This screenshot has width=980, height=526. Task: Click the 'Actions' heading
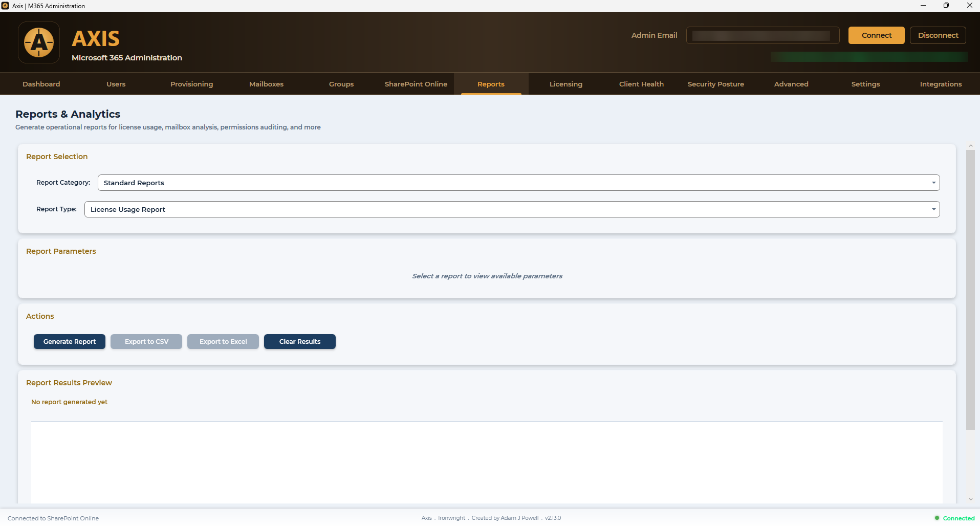(x=40, y=316)
